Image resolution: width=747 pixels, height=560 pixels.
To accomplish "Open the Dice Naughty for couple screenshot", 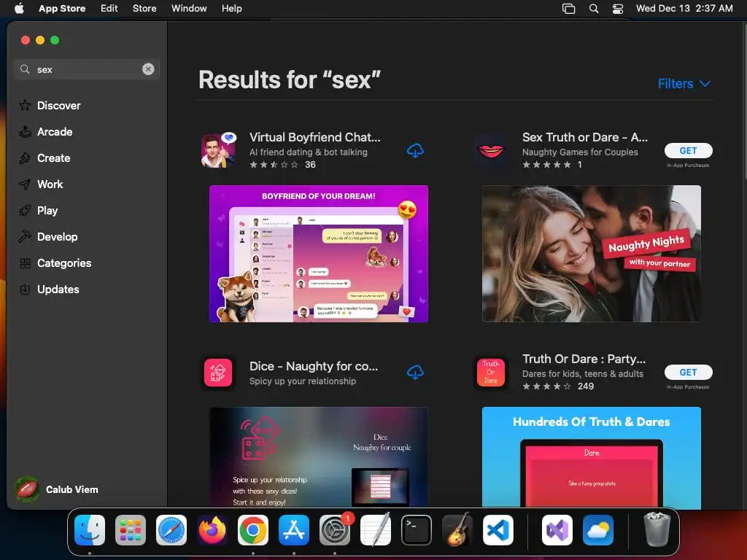I will click(319, 457).
